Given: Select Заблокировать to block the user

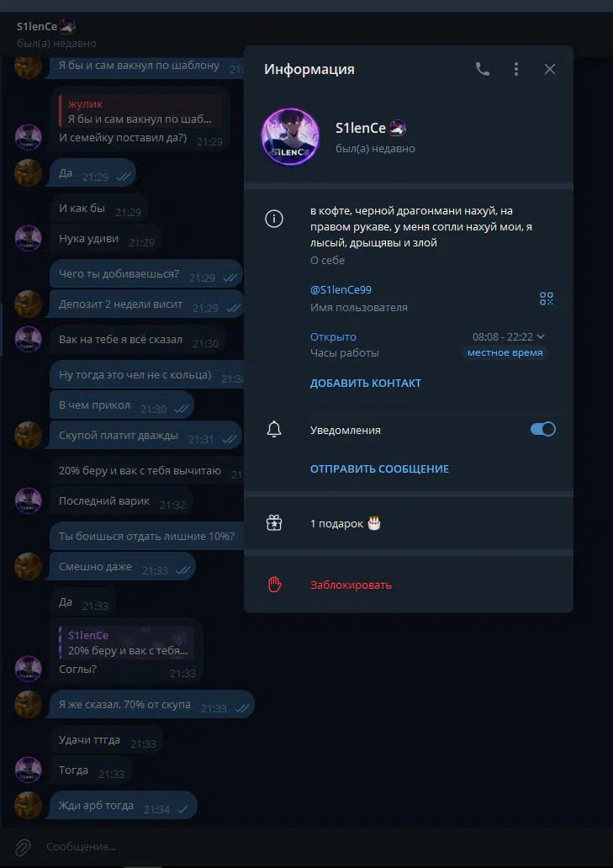Looking at the screenshot, I should [x=351, y=585].
